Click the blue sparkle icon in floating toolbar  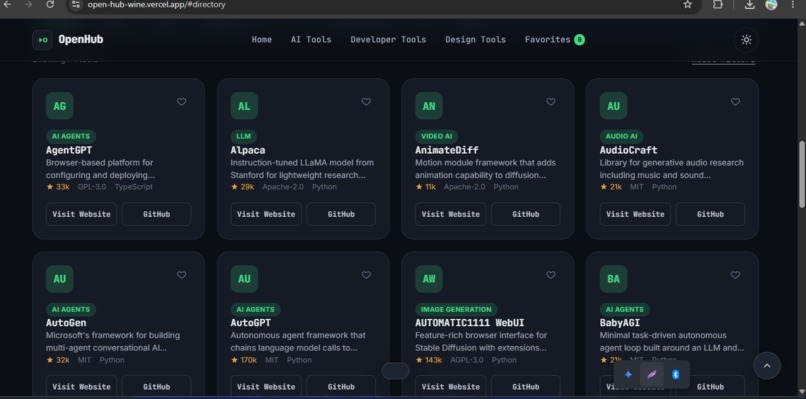click(628, 375)
